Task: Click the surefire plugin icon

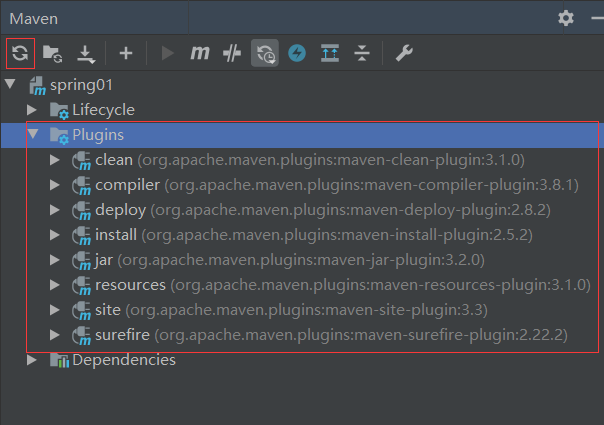Action: (x=81, y=336)
